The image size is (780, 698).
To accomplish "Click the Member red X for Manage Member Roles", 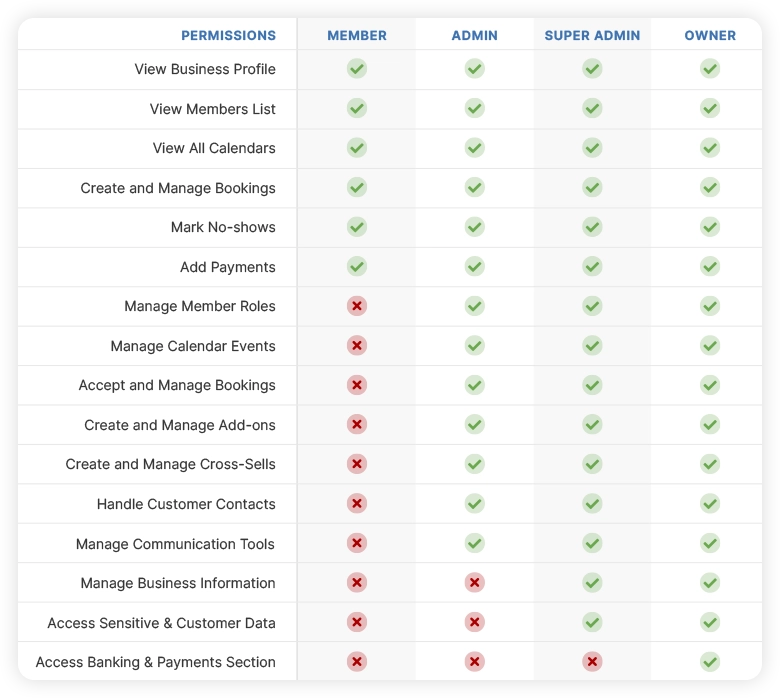I will click(357, 306).
